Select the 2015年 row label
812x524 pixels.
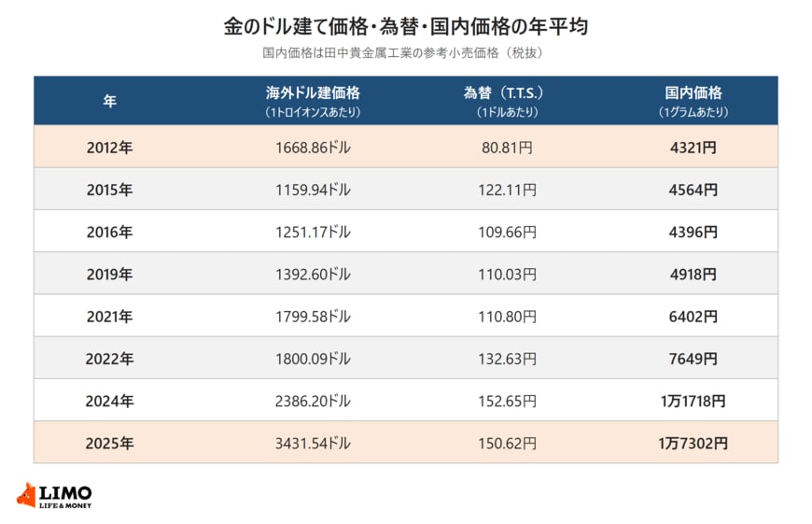pos(110,190)
